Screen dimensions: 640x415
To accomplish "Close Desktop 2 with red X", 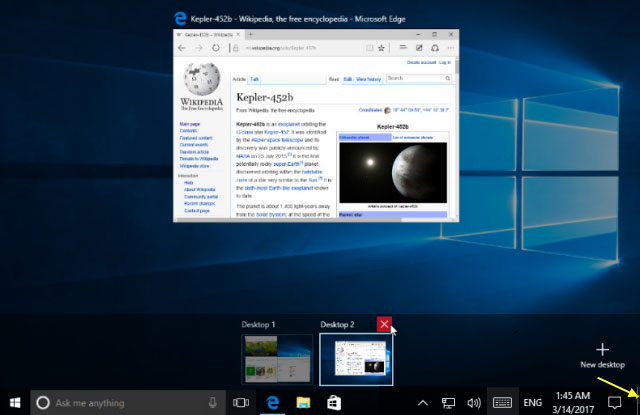I will pyautogui.click(x=384, y=324).
